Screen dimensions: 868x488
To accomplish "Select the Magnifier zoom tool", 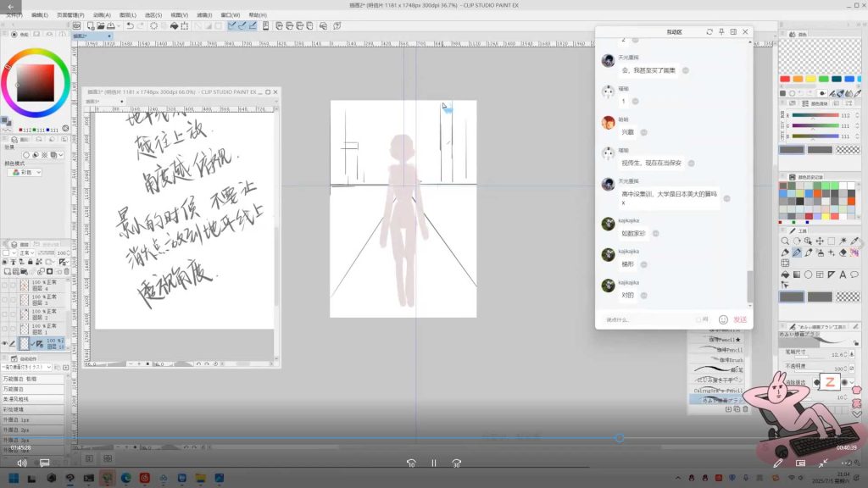I will pyautogui.click(x=785, y=241).
